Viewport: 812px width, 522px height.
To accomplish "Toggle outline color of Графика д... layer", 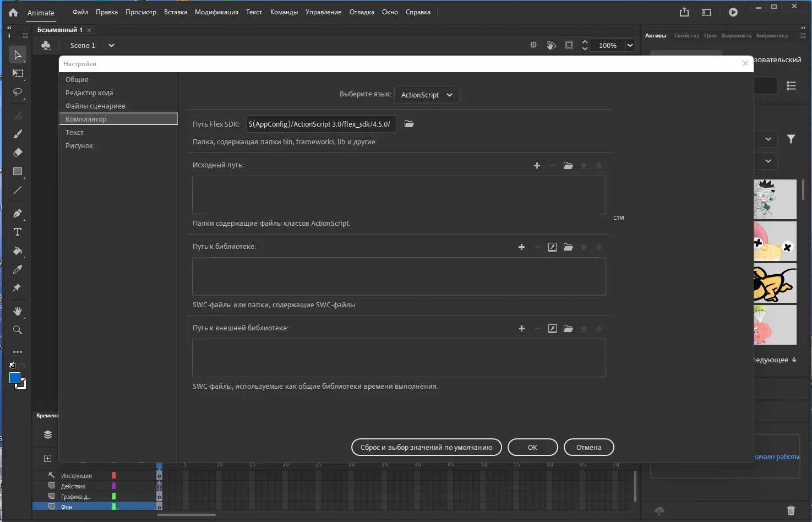I will click(x=114, y=496).
